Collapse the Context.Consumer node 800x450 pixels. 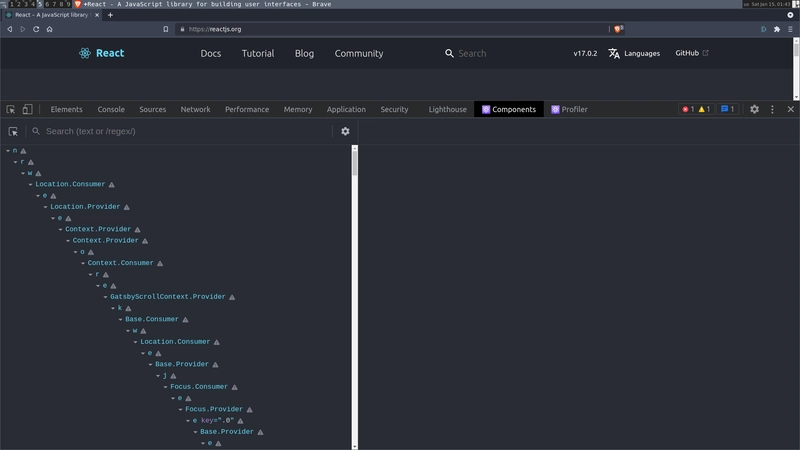pyautogui.click(x=83, y=263)
